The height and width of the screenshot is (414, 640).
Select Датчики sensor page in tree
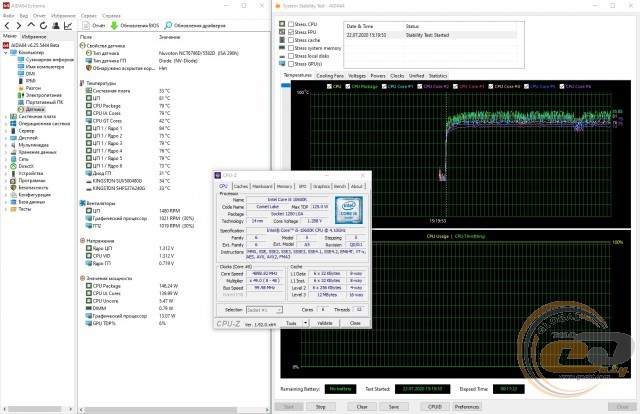click(x=31, y=109)
